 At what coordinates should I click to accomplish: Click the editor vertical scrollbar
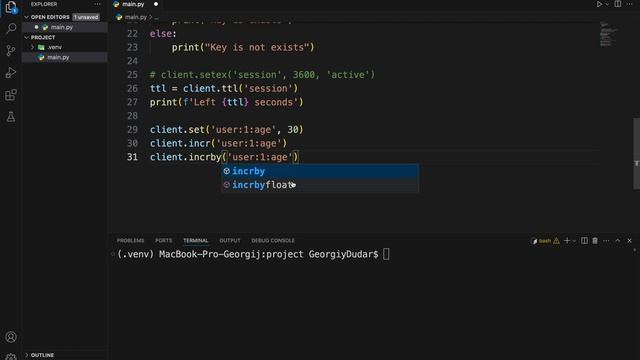636,153
